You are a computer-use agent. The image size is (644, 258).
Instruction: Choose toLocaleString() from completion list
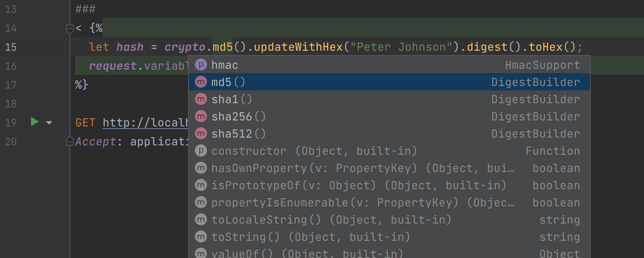tap(266, 220)
